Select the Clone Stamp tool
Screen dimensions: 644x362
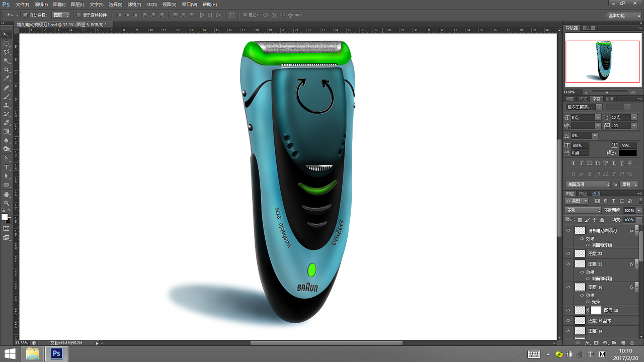(7, 105)
